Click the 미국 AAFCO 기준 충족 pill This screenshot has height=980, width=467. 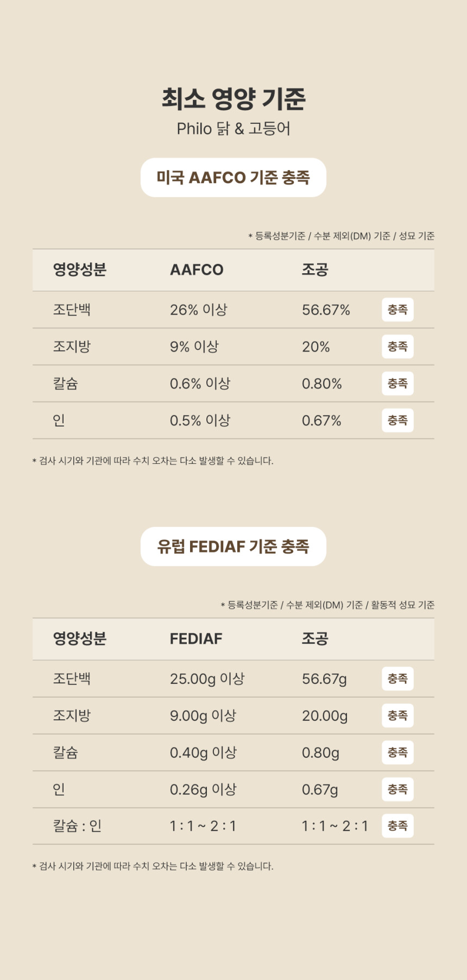(233, 178)
